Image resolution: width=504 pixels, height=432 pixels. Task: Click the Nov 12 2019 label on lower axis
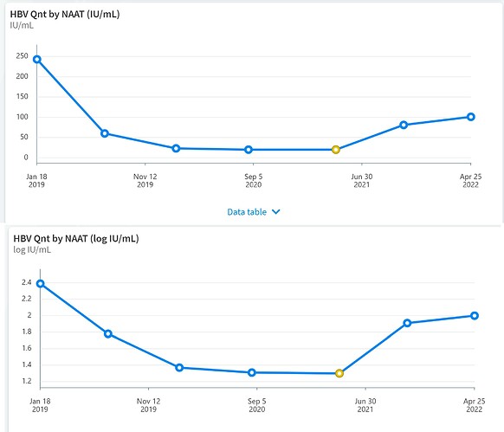(x=148, y=405)
